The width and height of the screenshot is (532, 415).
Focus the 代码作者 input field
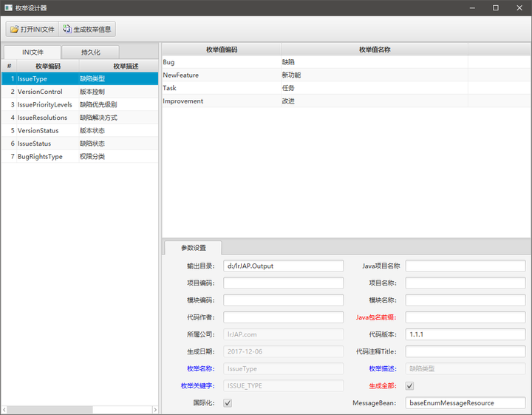[283, 317]
